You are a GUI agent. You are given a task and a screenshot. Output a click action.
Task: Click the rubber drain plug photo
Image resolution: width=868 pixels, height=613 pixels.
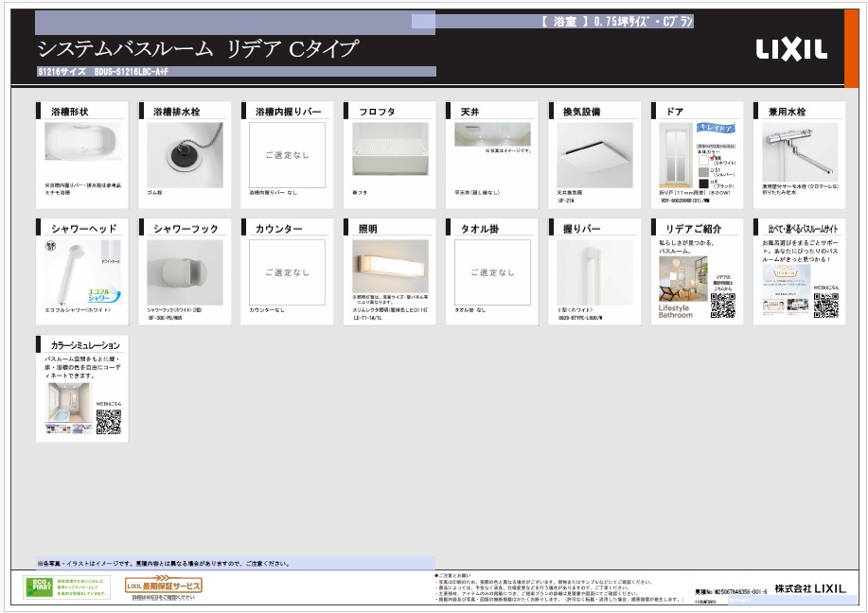point(185,155)
